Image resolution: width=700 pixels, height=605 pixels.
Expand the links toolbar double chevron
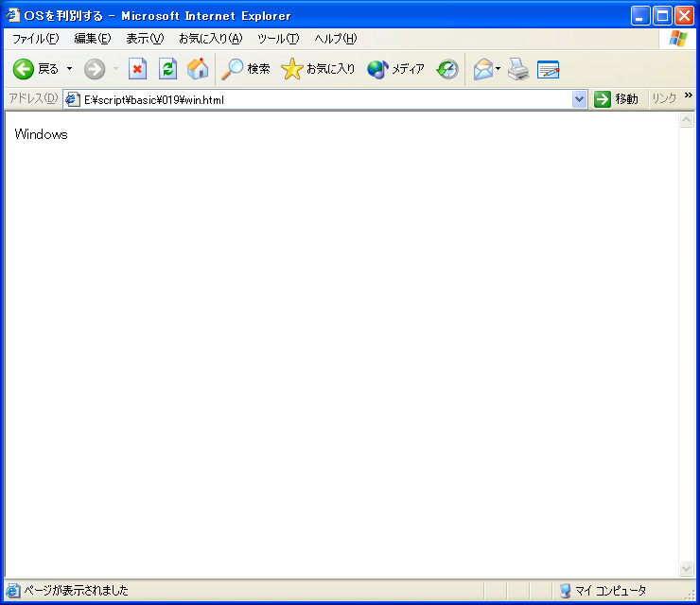coord(689,95)
